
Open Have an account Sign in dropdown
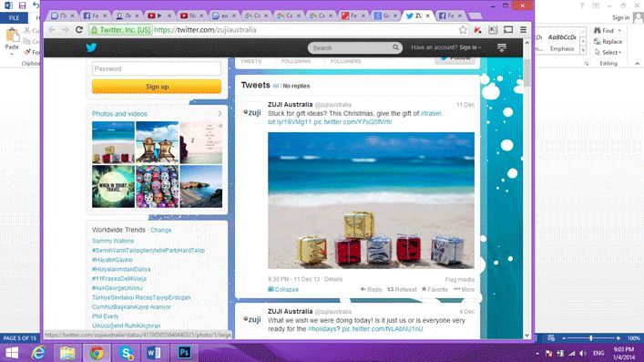(x=445, y=47)
